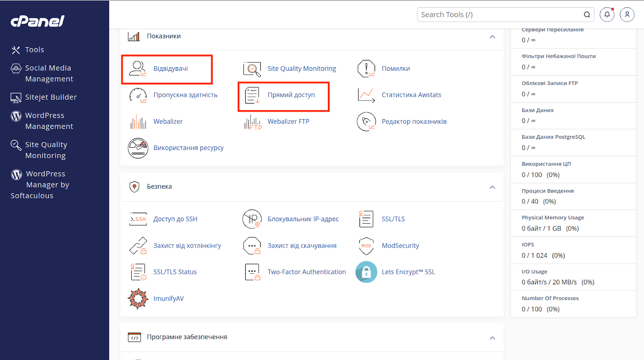Click the Облікові Записи FTP label

pyautogui.click(x=550, y=83)
